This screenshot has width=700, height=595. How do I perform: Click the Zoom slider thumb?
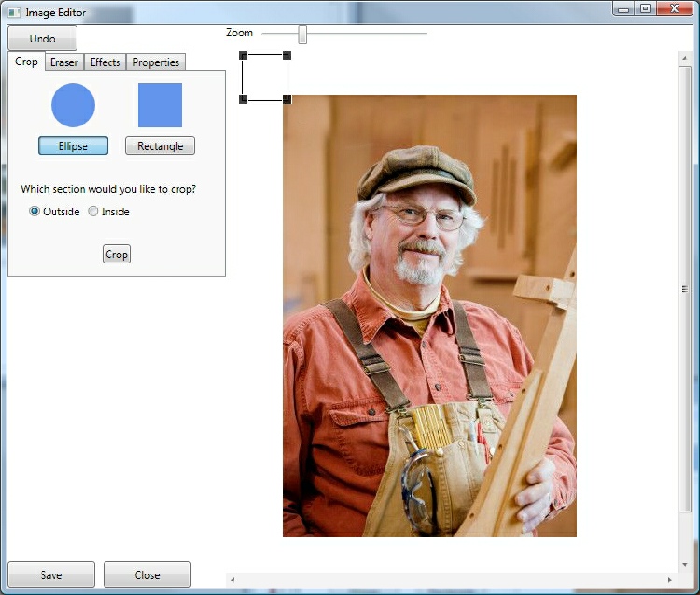tap(302, 34)
